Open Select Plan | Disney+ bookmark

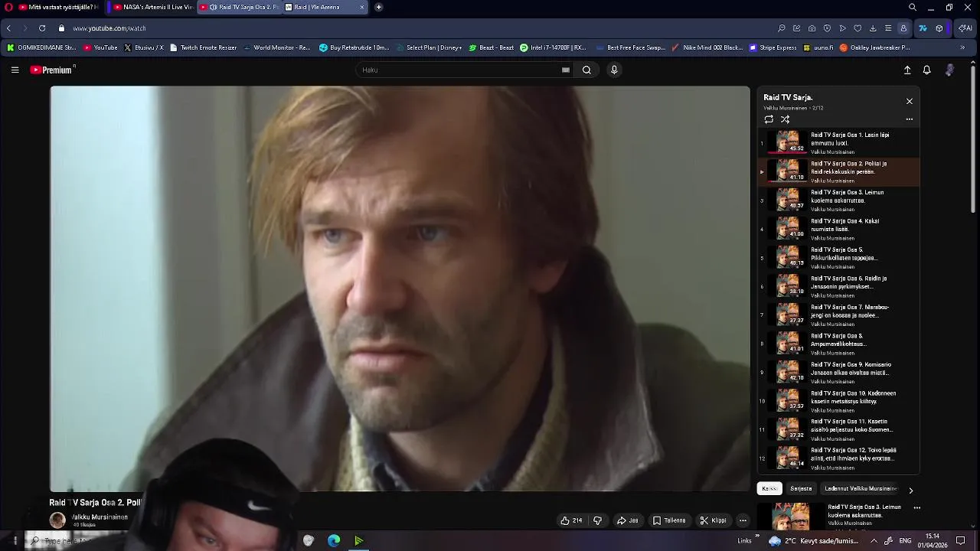point(429,47)
